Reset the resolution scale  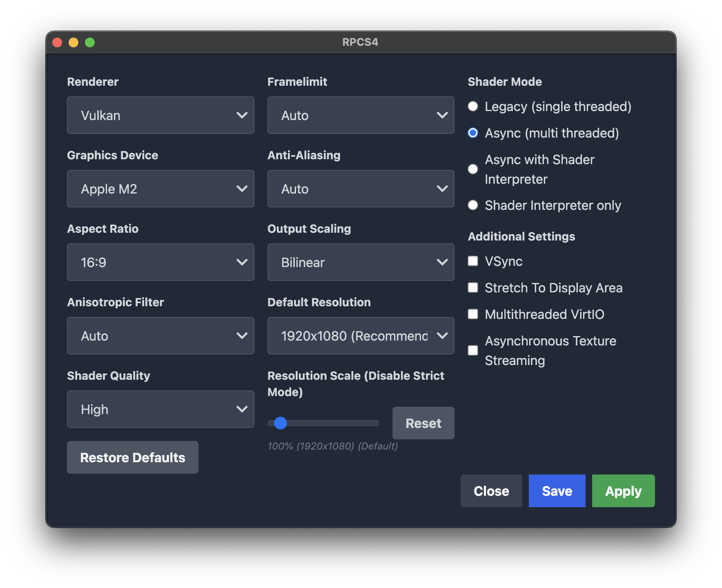pos(423,423)
